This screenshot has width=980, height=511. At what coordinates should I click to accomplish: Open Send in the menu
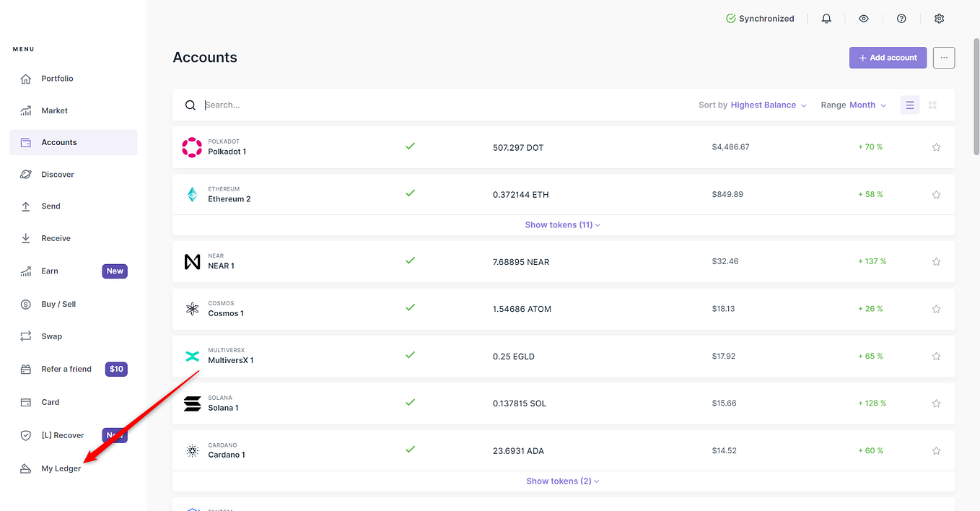point(74,206)
